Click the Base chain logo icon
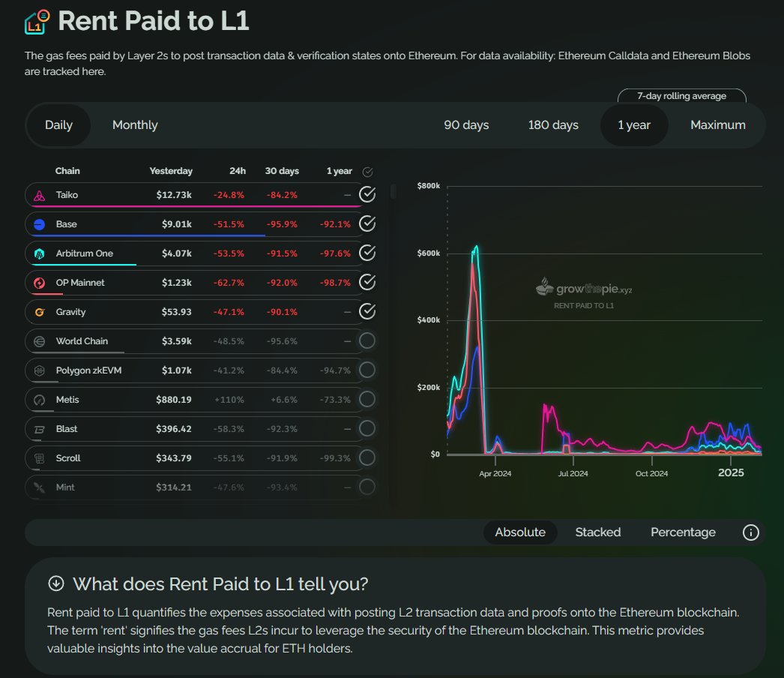Image resolution: width=784 pixels, height=678 pixels. pyautogui.click(x=40, y=225)
